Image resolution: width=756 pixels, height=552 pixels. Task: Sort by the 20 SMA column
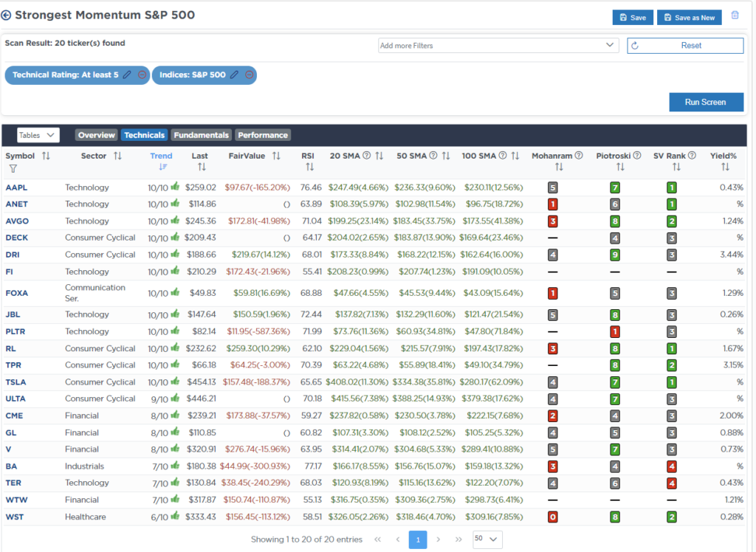coord(379,156)
